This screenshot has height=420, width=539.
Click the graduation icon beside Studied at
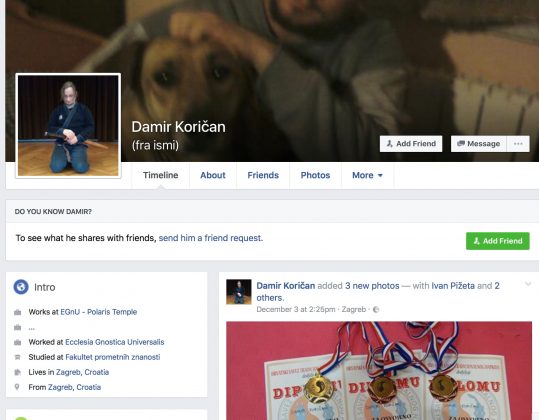[18, 357]
